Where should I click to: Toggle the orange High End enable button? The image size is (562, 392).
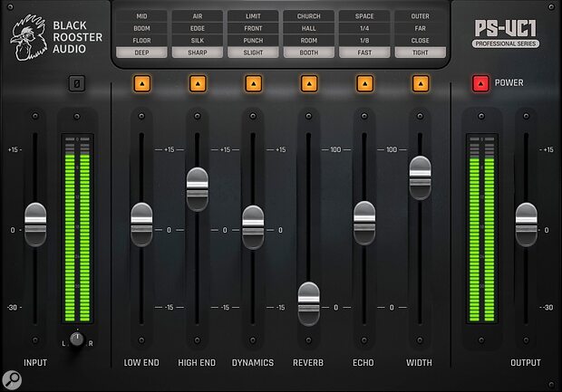click(x=198, y=83)
